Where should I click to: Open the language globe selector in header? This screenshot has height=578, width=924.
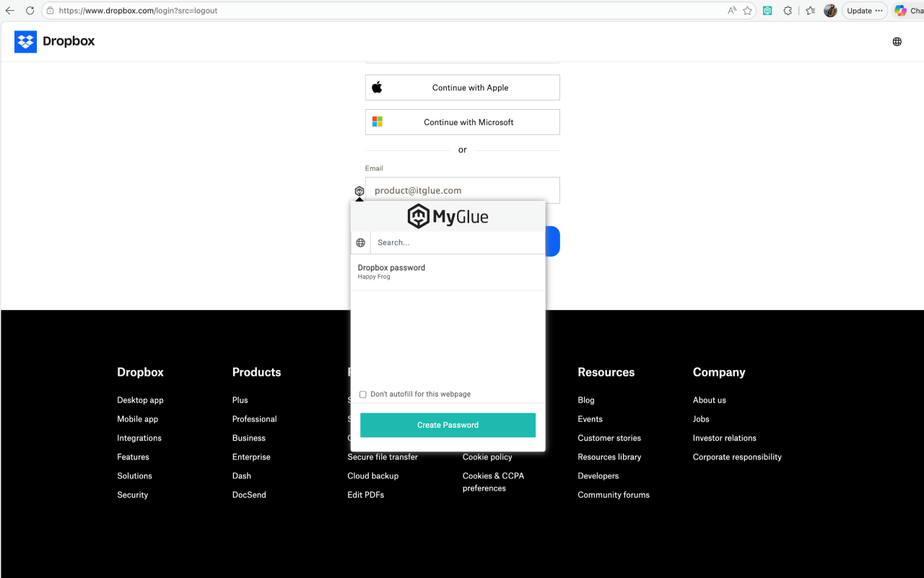click(x=897, y=42)
